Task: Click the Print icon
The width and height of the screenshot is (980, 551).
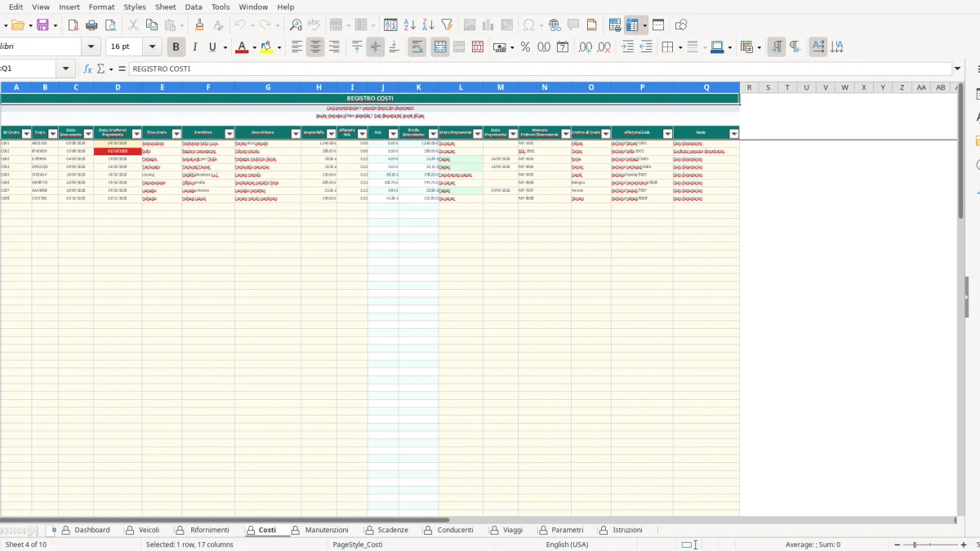Action: coord(91,25)
